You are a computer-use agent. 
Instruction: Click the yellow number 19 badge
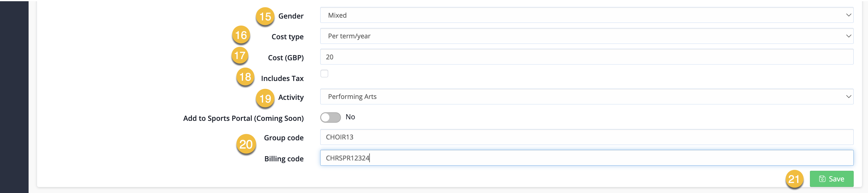pos(265,99)
